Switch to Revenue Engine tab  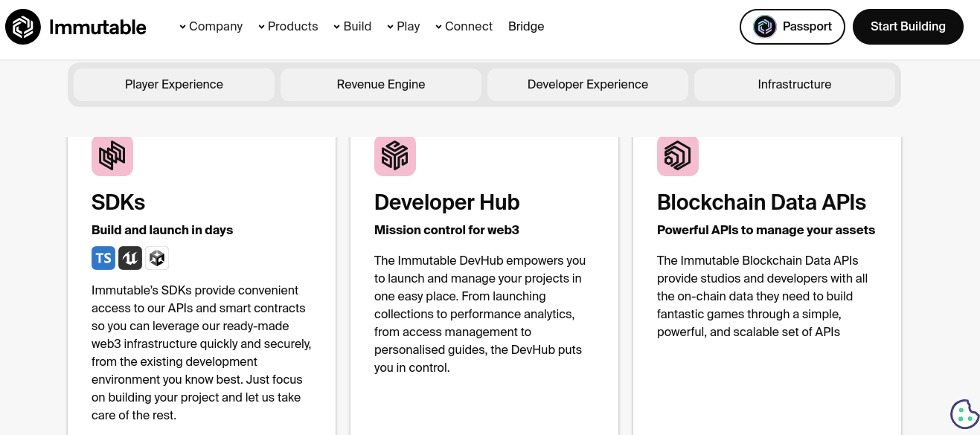tap(381, 85)
